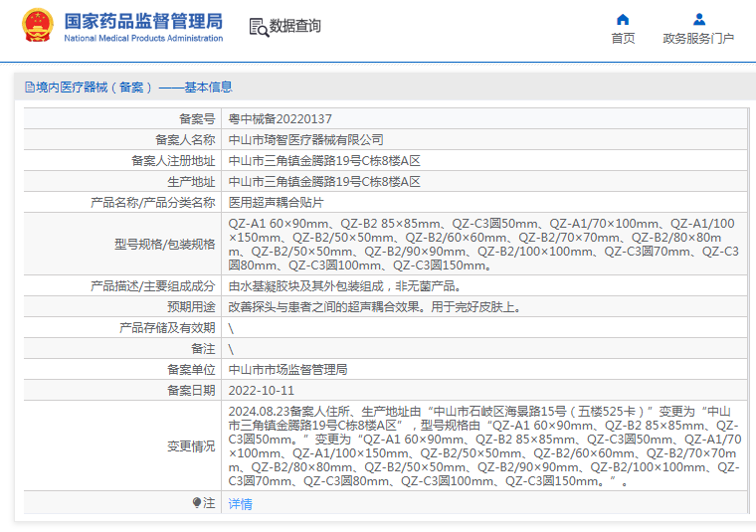Click the 备案人名称 label
This screenshot has width=756, height=532.
185,140
